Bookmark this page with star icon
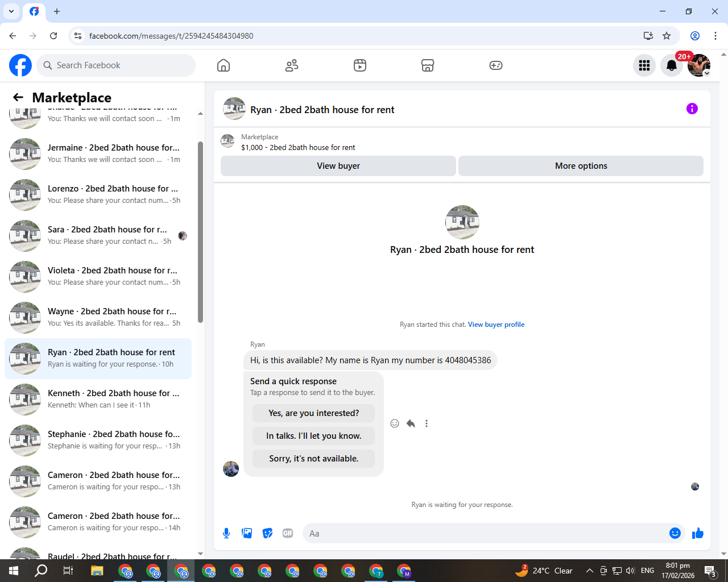This screenshot has height=582, width=728. coord(667,36)
